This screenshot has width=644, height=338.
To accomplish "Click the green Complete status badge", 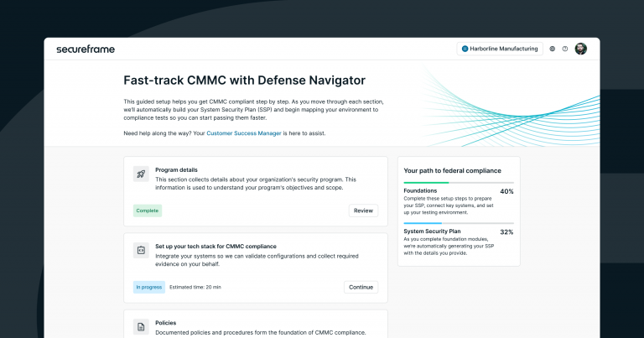I will (148, 211).
